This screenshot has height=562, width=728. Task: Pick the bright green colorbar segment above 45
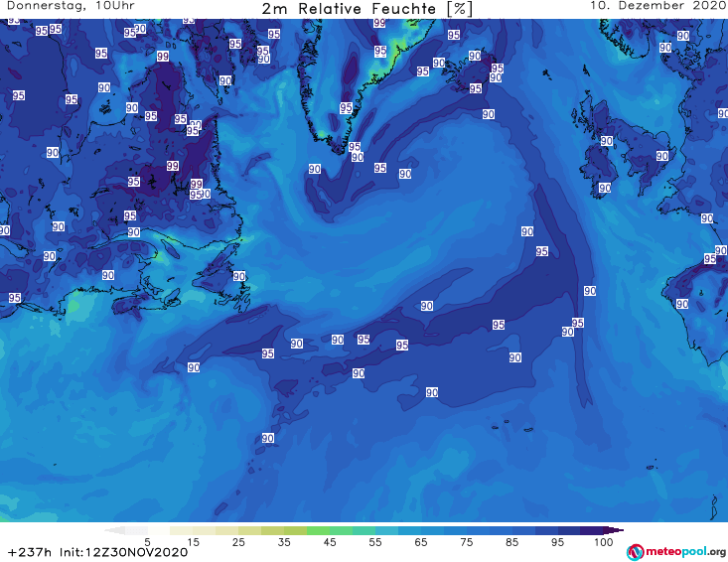click(x=318, y=530)
